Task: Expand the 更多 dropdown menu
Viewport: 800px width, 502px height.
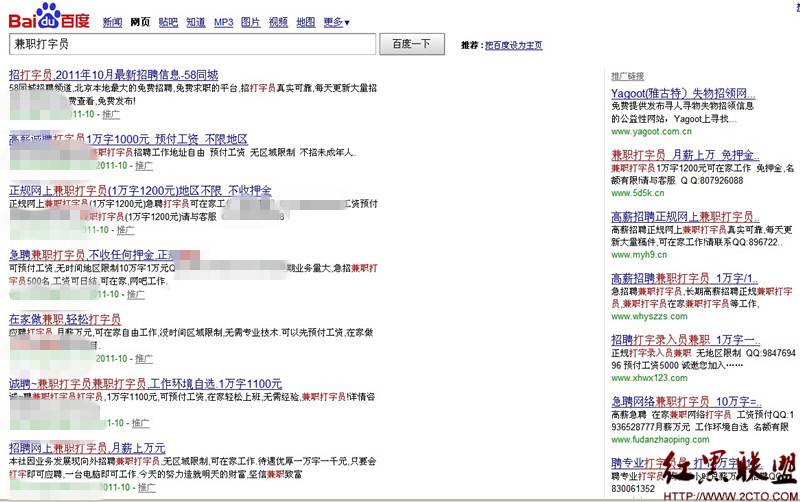Action: coord(336,22)
